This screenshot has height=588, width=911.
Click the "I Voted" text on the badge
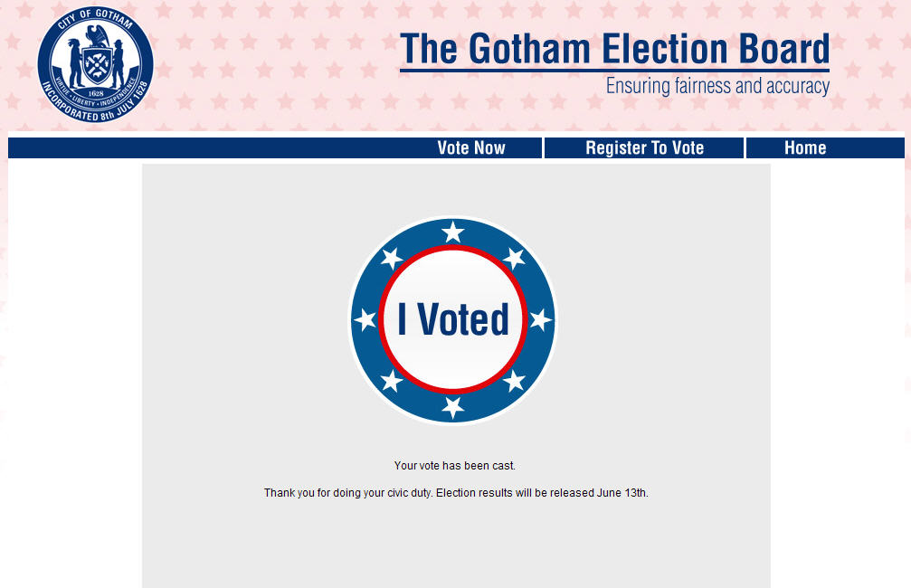[x=453, y=320]
